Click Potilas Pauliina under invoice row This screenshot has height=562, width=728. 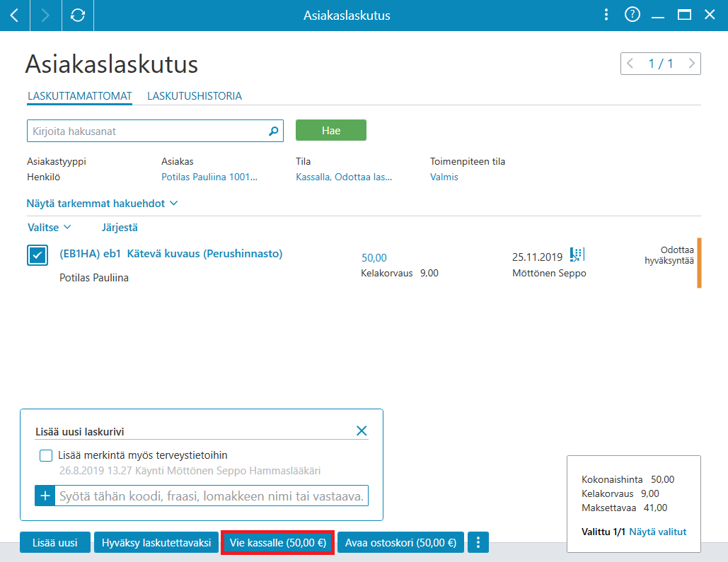[94, 278]
